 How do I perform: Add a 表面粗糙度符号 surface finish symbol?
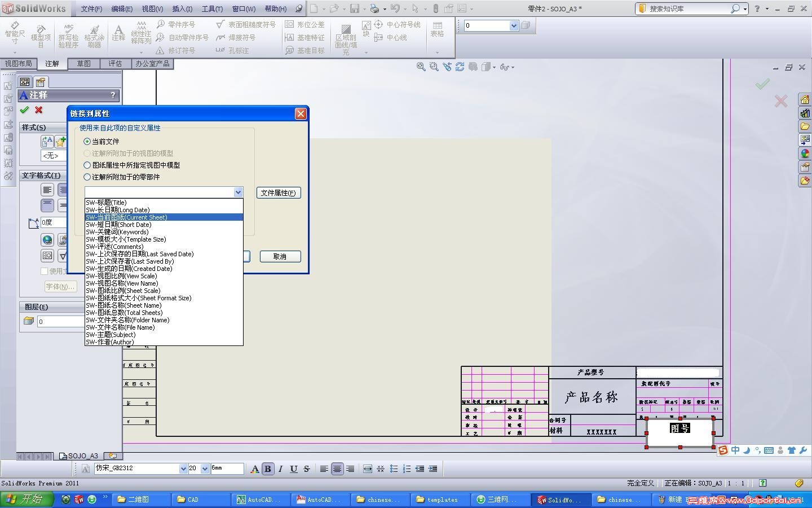click(x=246, y=24)
